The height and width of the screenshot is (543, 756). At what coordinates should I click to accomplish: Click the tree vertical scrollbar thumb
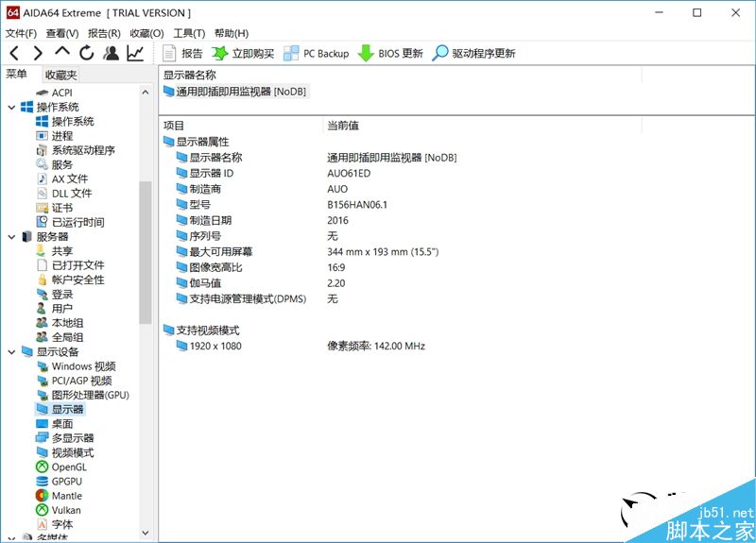pos(146,252)
